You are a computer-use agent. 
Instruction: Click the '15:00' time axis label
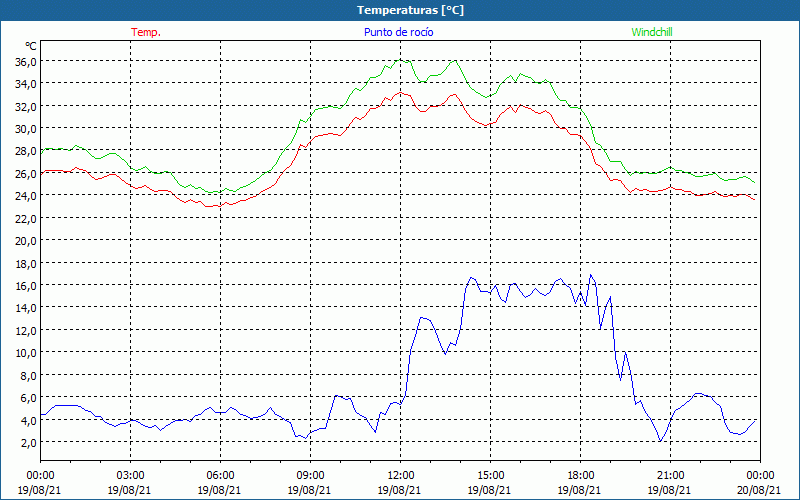(490, 476)
